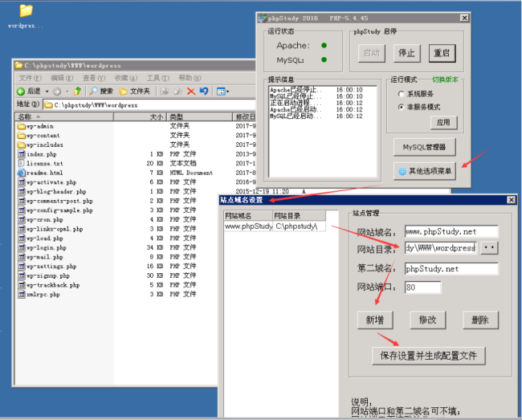522x420 pixels.
Task: Click the 网站端口 input field showing 80
Action: (x=422, y=287)
